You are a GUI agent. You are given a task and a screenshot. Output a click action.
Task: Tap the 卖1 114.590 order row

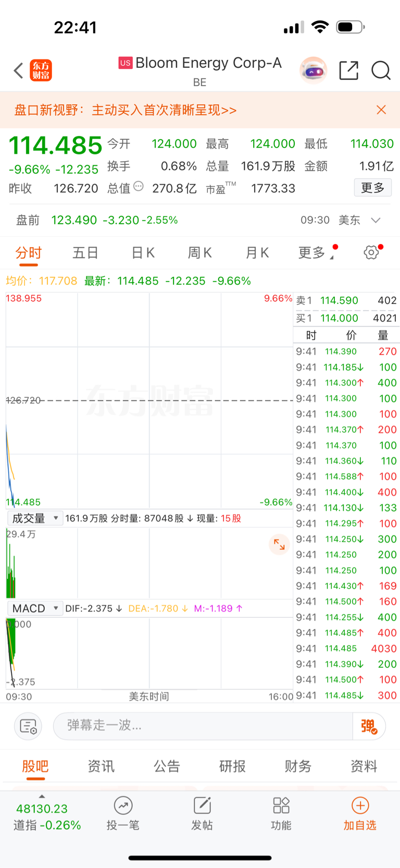(346, 300)
